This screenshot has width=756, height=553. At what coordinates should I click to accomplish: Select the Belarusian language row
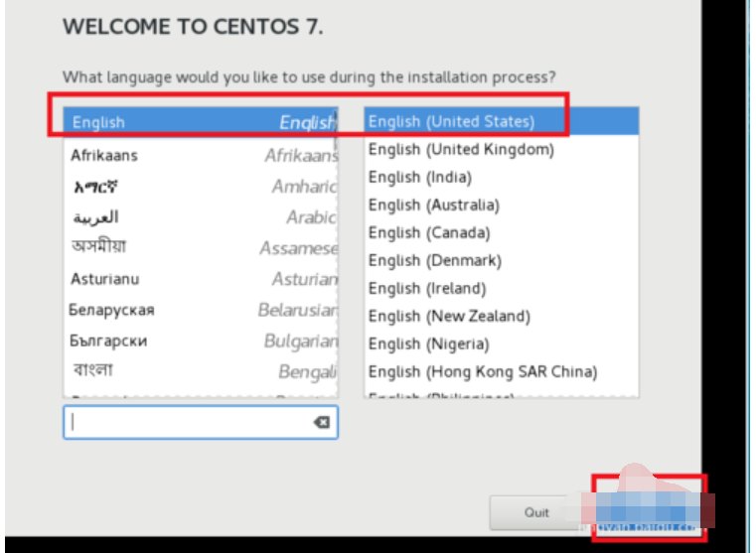coord(199,310)
